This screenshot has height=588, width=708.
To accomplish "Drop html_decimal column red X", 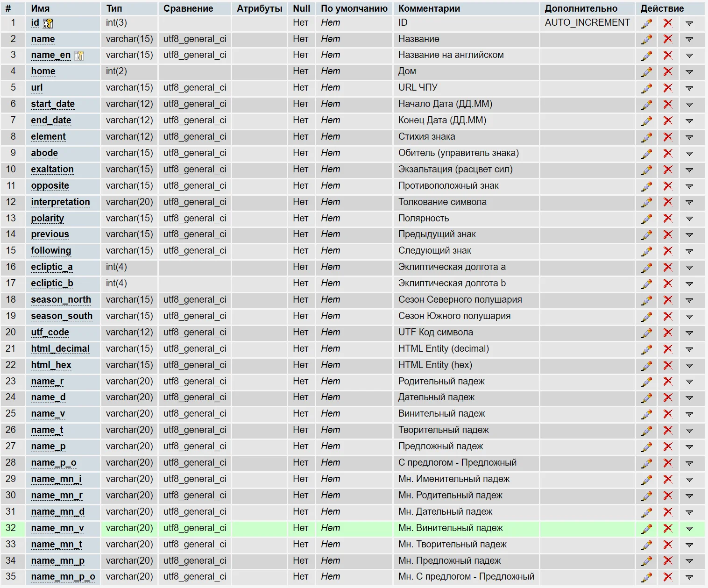I will pos(668,349).
